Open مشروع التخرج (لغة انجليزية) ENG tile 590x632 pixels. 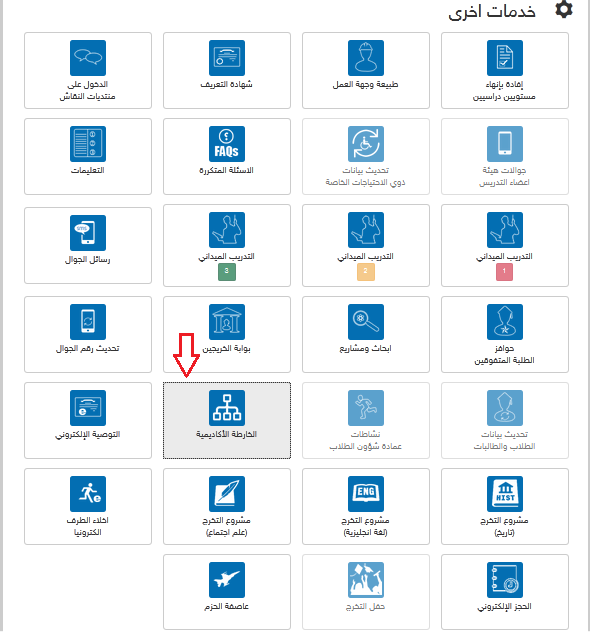(x=366, y=507)
